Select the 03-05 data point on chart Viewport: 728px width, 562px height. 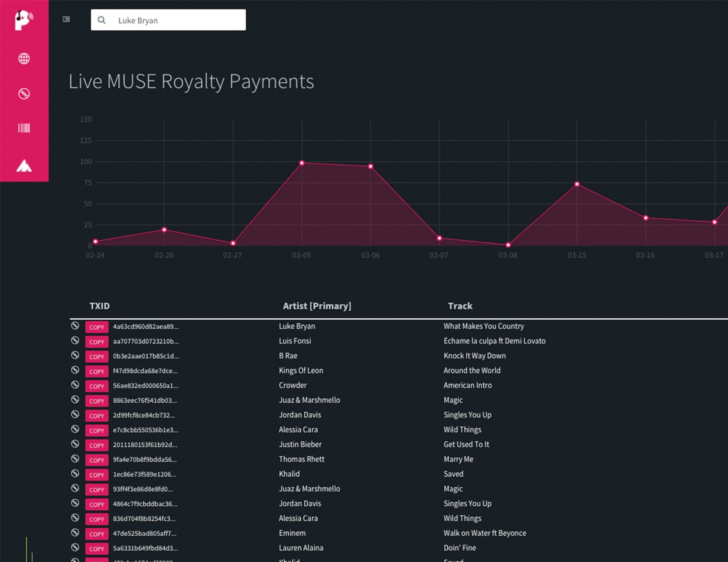(x=302, y=163)
